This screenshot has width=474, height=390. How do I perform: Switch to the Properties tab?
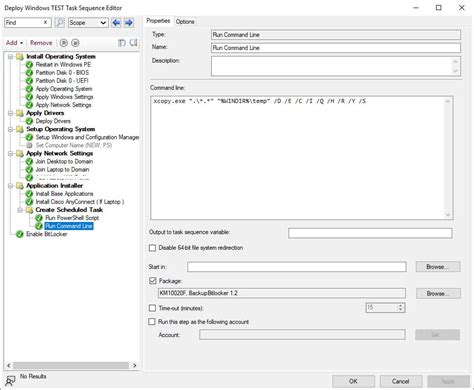(x=158, y=21)
